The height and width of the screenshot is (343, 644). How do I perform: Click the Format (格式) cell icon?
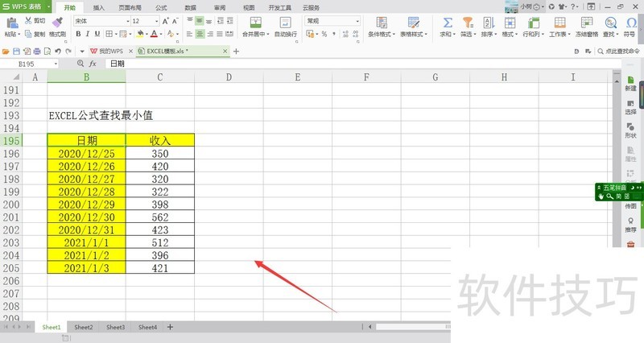pyautogui.click(x=510, y=23)
